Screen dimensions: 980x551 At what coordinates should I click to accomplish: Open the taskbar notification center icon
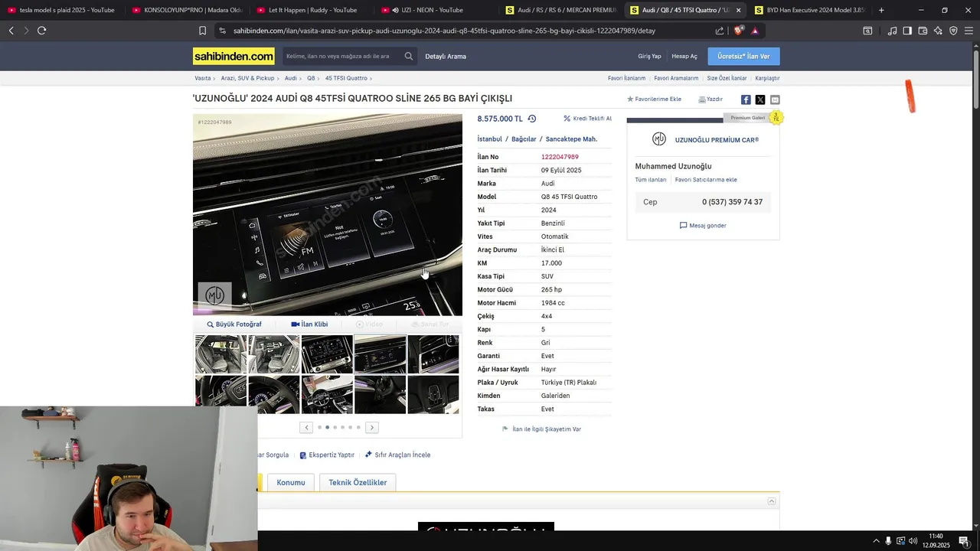[x=964, y=541]
